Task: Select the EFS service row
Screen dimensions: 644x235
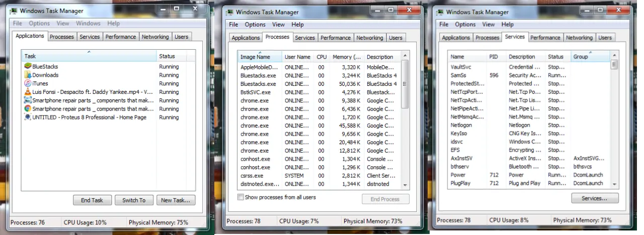Action: (x=529, y=150)
